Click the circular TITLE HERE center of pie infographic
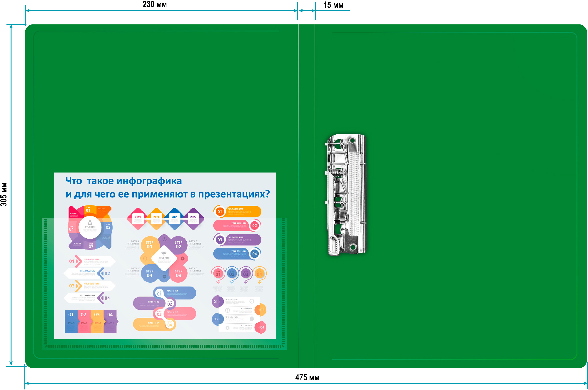588x390 pixels. tap(90, 227)
